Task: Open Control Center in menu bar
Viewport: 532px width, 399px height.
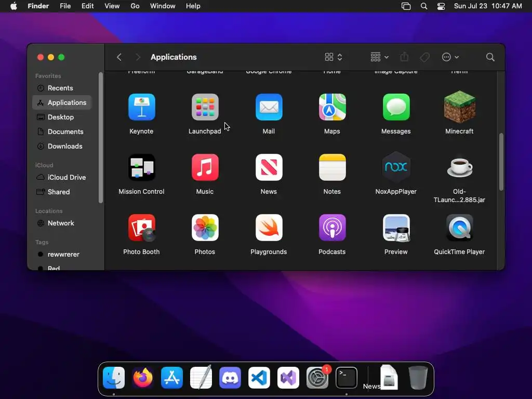Action: [441, 6]
